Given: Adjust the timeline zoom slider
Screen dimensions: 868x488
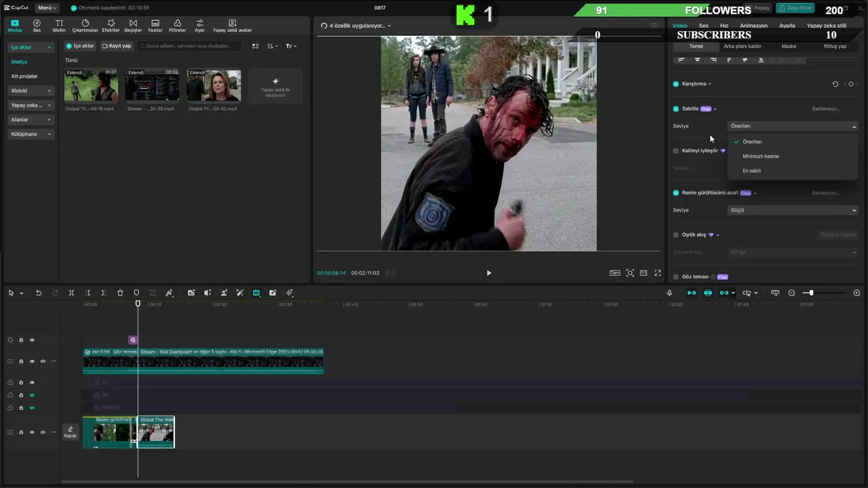Looking at the screenshot, I should 811,293.
